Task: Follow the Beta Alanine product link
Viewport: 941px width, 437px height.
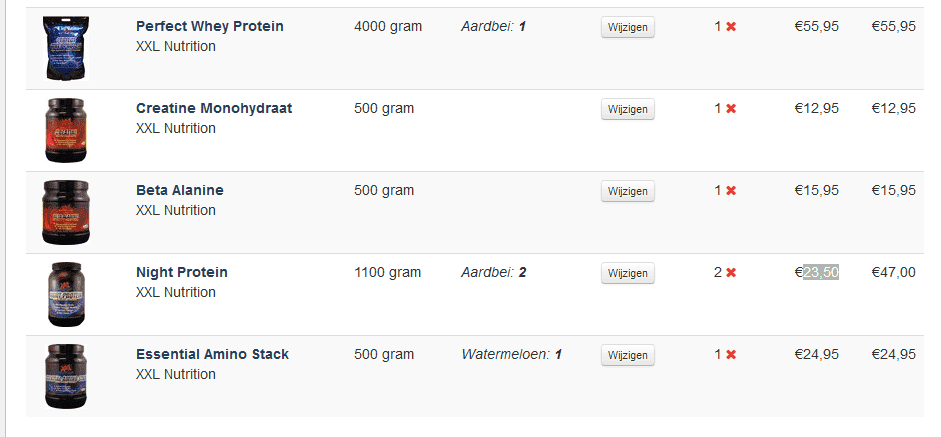Action: (x=180, y=190)
